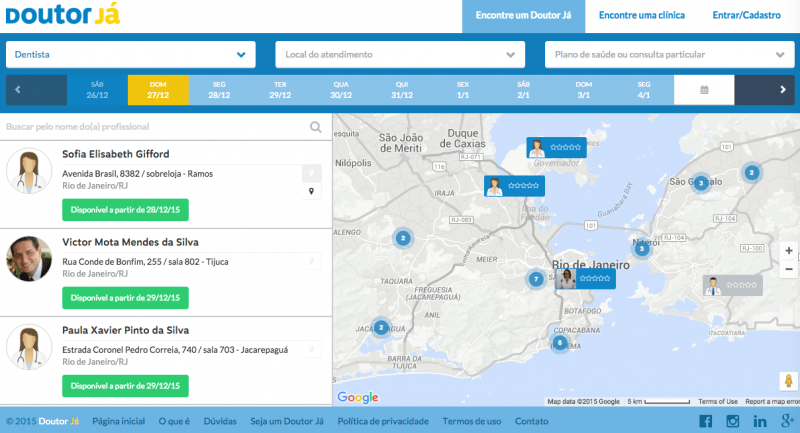Click the Facebook icon in footer
Viewport: 800px width, 433px height.
705,421
